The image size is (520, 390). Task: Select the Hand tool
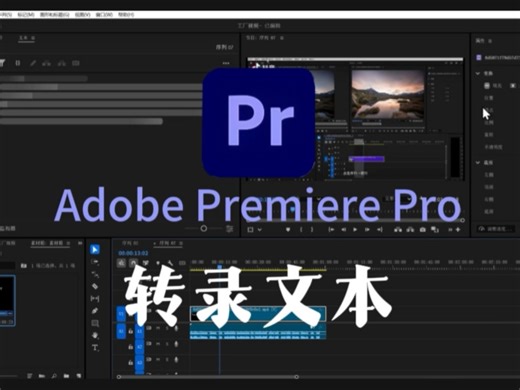click(x=95, y=335)
